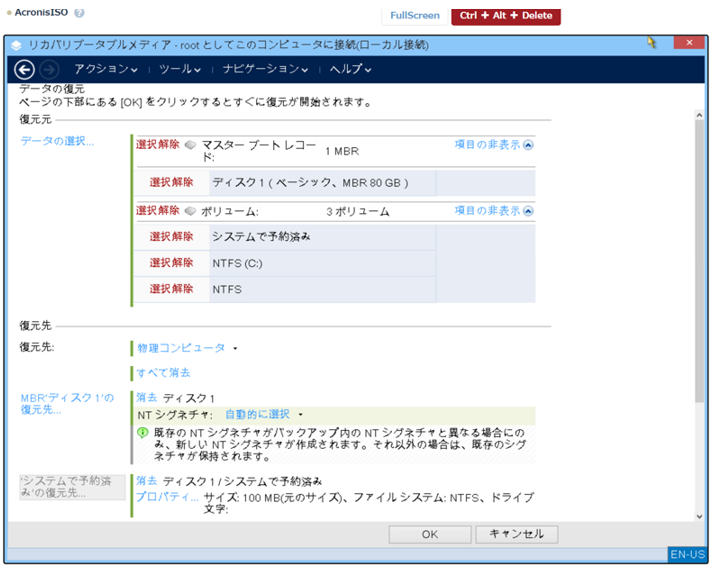Click the vertical scrollbar down arrow

coord(699,516)
